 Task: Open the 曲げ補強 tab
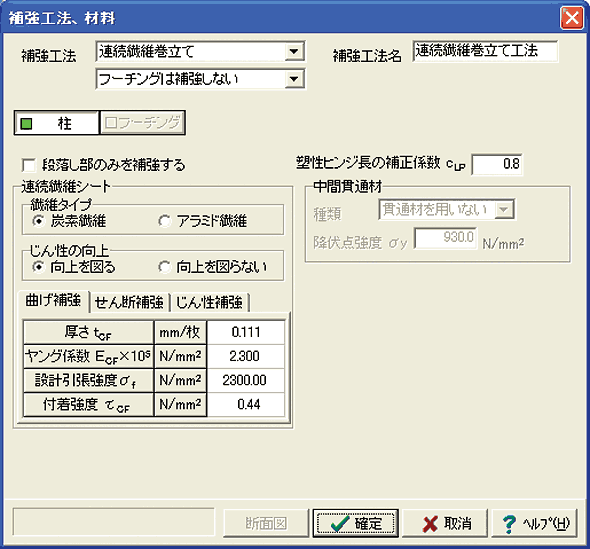coord(53,301)
